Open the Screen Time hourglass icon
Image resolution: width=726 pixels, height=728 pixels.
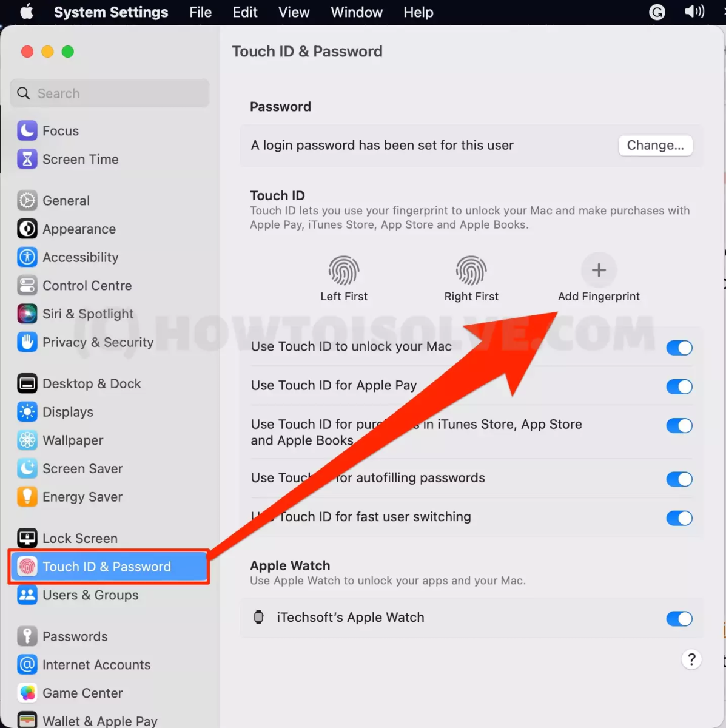coord(27,159)
